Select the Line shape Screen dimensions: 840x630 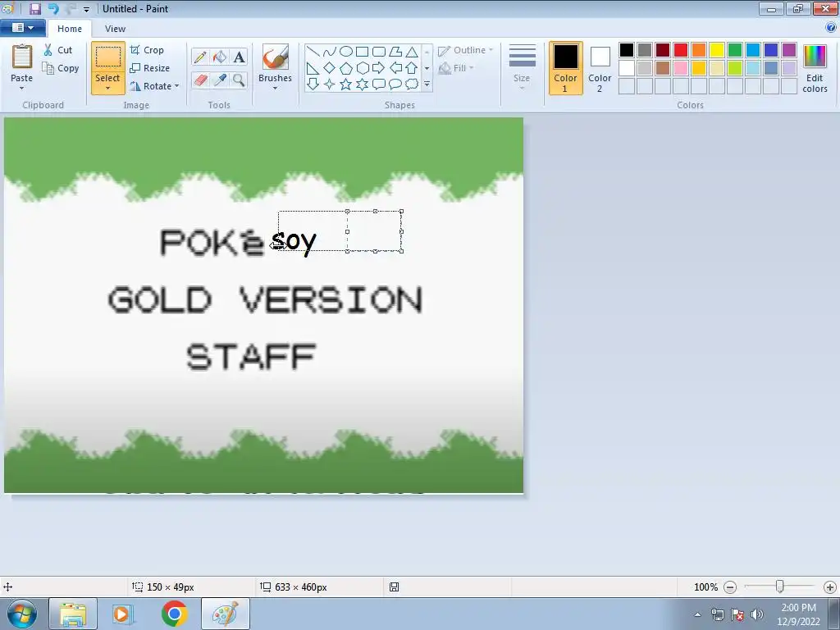[313, 52]
